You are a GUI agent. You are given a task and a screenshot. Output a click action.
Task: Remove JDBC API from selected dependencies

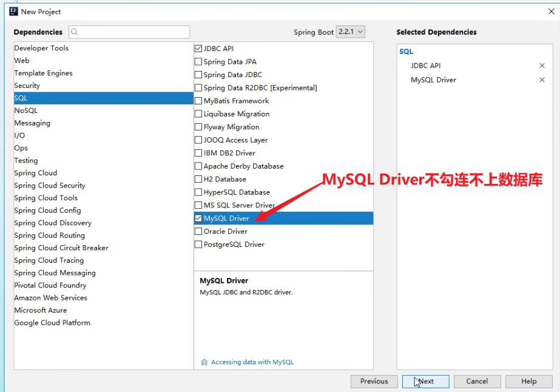coord(542,66)
